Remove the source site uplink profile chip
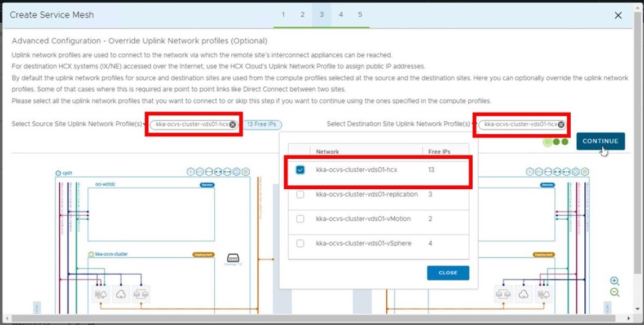The width and height of the screenshot is (644, 325). tap(233, 124)
